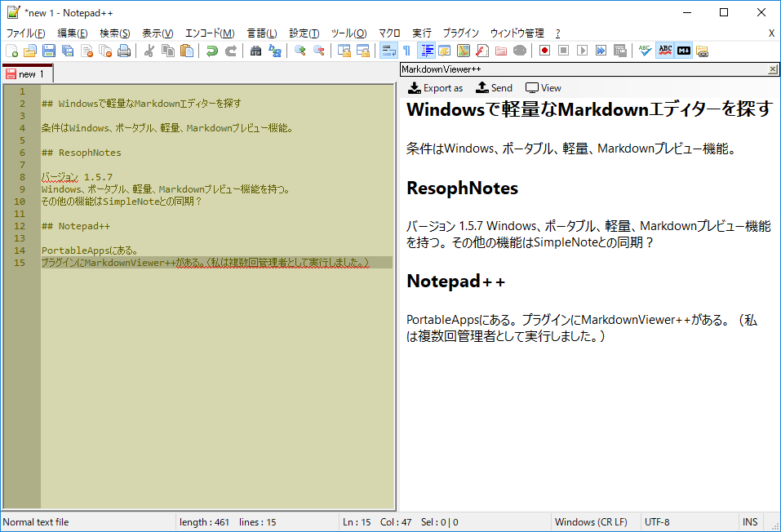
Task: Toggle MarkdownViewer++ panel with M↓ icon
Action: click(684, 51)
